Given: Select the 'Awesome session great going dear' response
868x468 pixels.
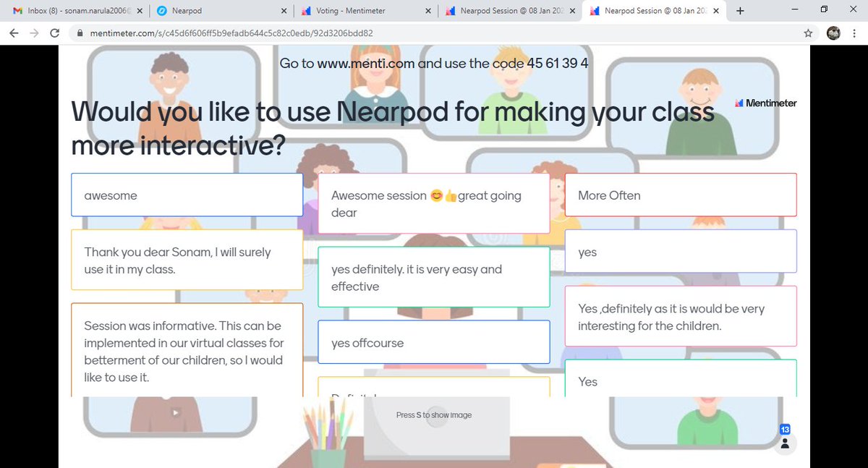Looking at the screenshot, I should click(x=434, y=204).
